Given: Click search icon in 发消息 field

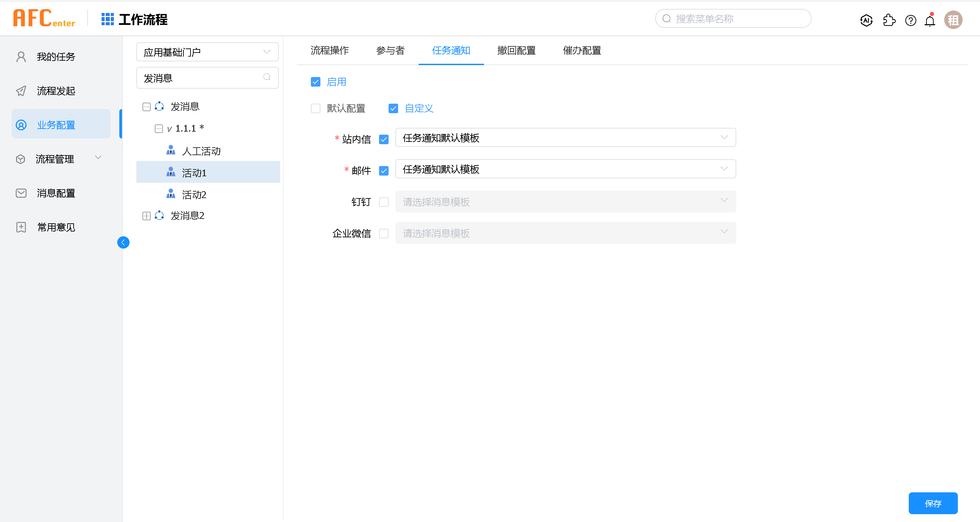Looking at the screenshot, I should pos(267,77).
